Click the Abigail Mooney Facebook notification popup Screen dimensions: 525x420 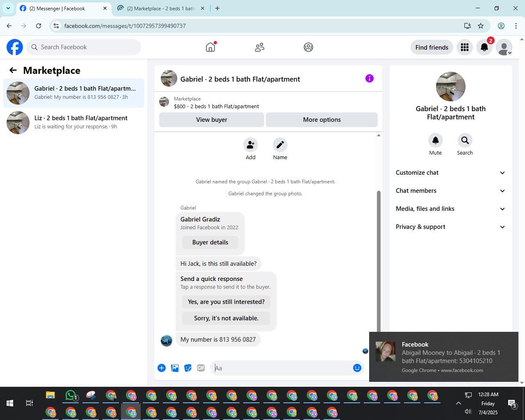[x=444, y=357]
